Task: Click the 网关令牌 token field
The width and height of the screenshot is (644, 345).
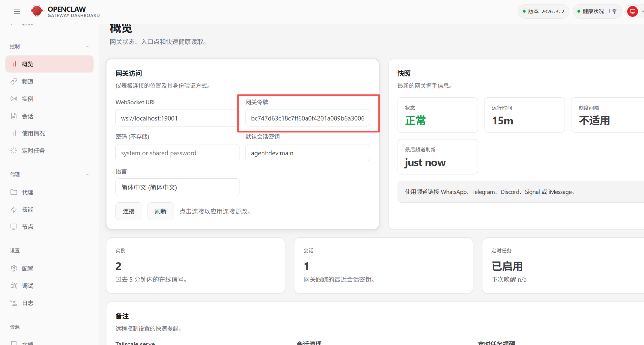Action: coord(307,118)
